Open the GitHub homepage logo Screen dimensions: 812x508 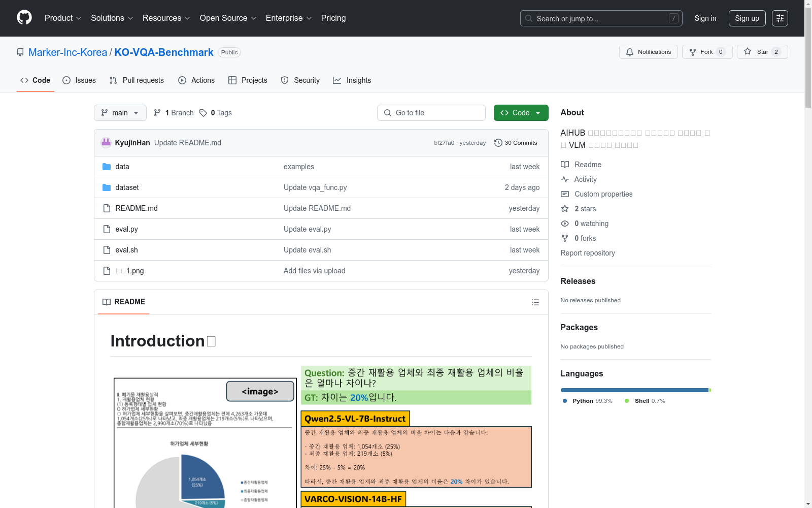[24, 18]
